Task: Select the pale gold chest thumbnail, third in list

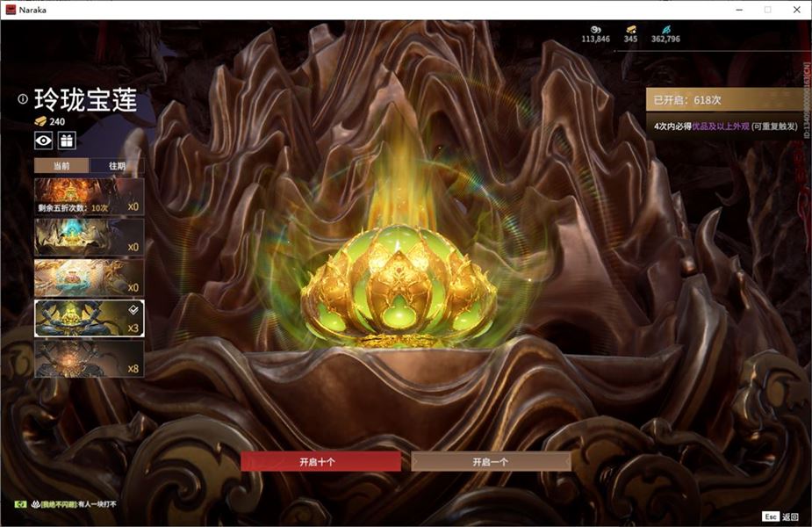Action: point(89,278)
